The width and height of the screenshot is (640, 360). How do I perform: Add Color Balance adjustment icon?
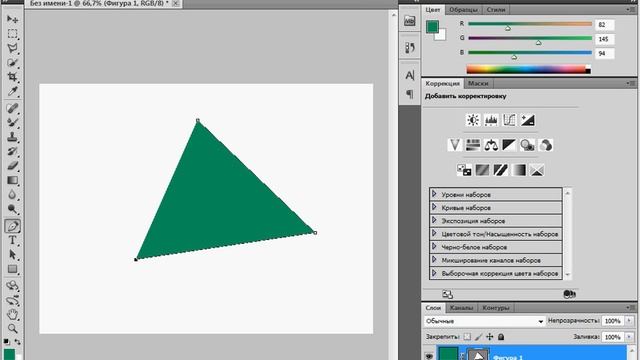(491, 145)
